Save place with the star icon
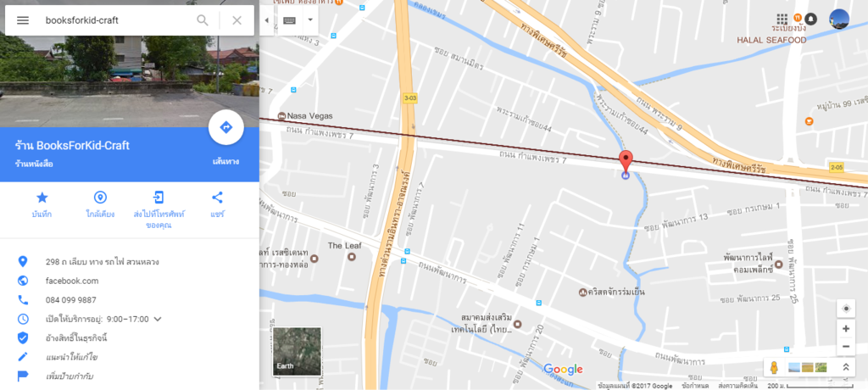The width and height of the screenshot is (868, 390). tap(42, 198)
